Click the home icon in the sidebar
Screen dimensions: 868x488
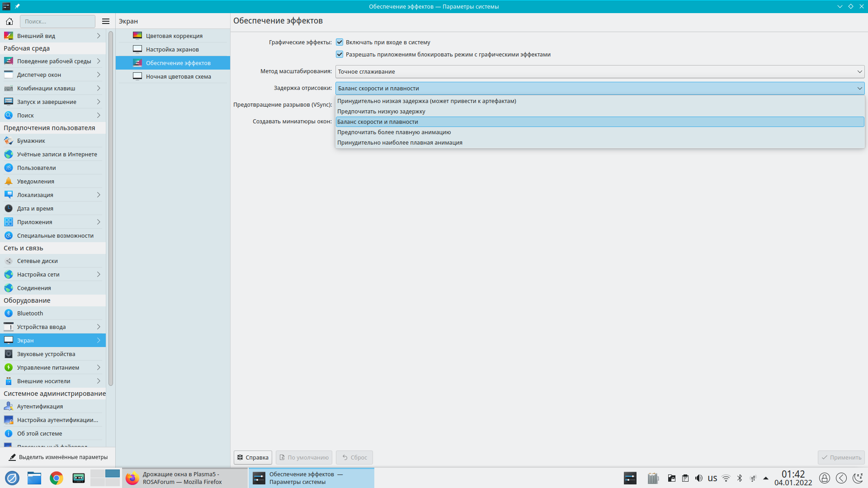click(9, 21)
